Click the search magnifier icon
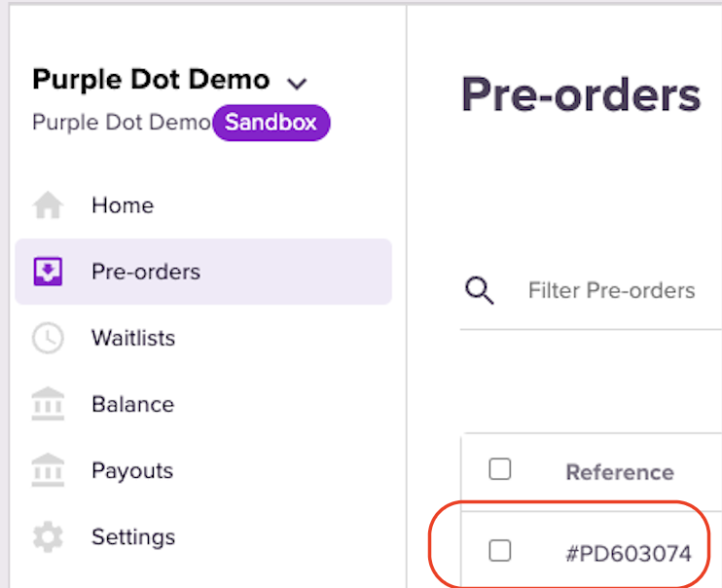 480,290
